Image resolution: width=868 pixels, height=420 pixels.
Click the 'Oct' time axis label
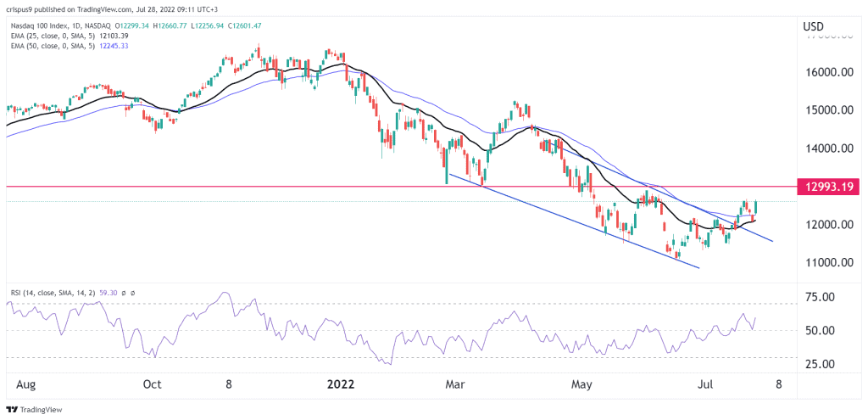[x=152, y=384]
